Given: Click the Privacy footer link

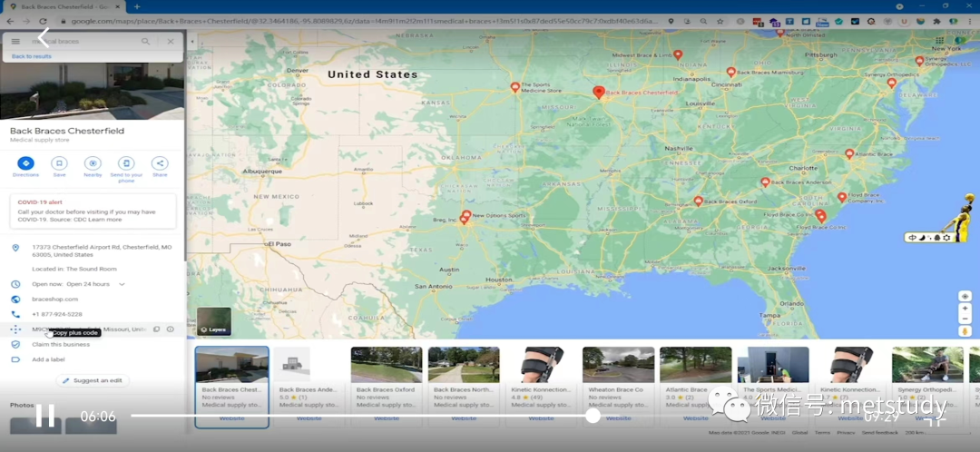Looking at the screenshot, I should (846, 433).
